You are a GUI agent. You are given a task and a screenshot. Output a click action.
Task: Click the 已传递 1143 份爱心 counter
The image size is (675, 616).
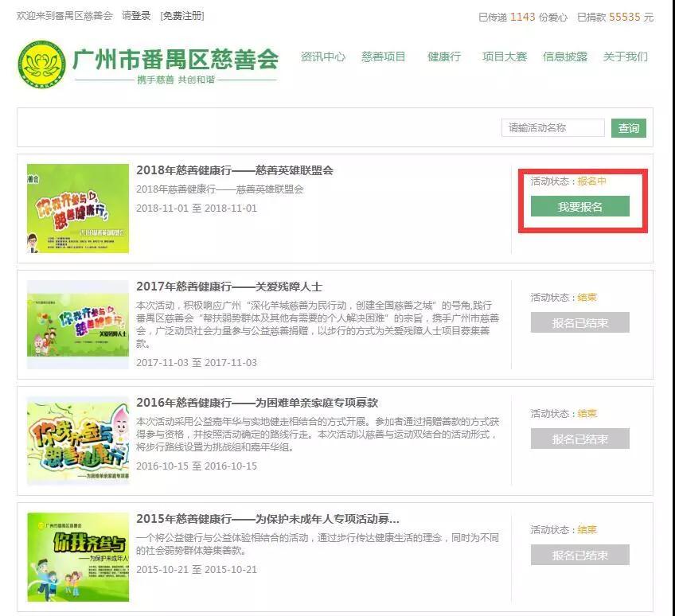click(523, 18)
